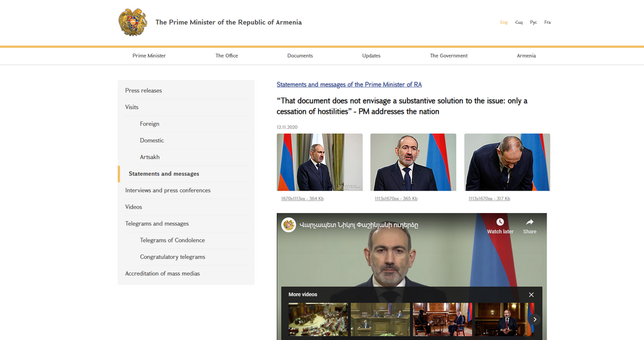Open The Office menu
Viewport: 644px width, 340px height.
(x=226, y=56)
